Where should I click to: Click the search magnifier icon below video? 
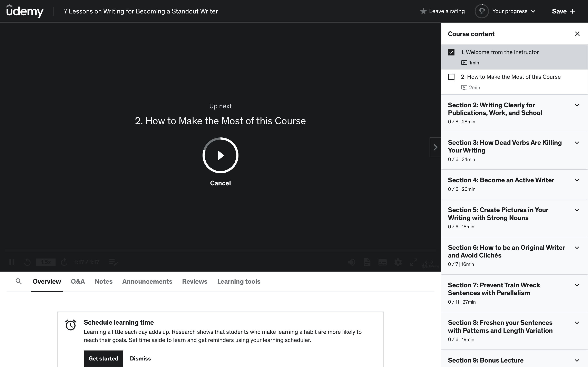(x=18, y=281)
